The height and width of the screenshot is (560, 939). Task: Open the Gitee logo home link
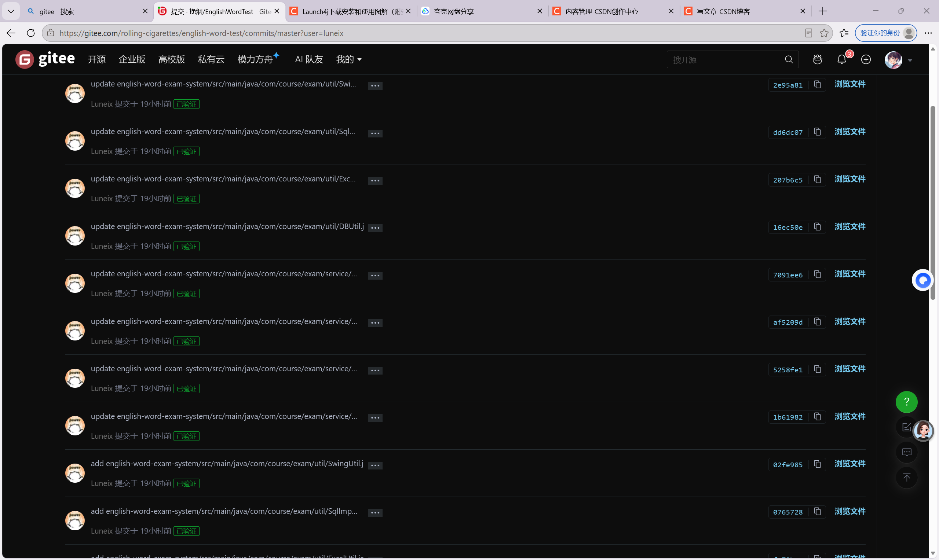(x=45, y=59)
